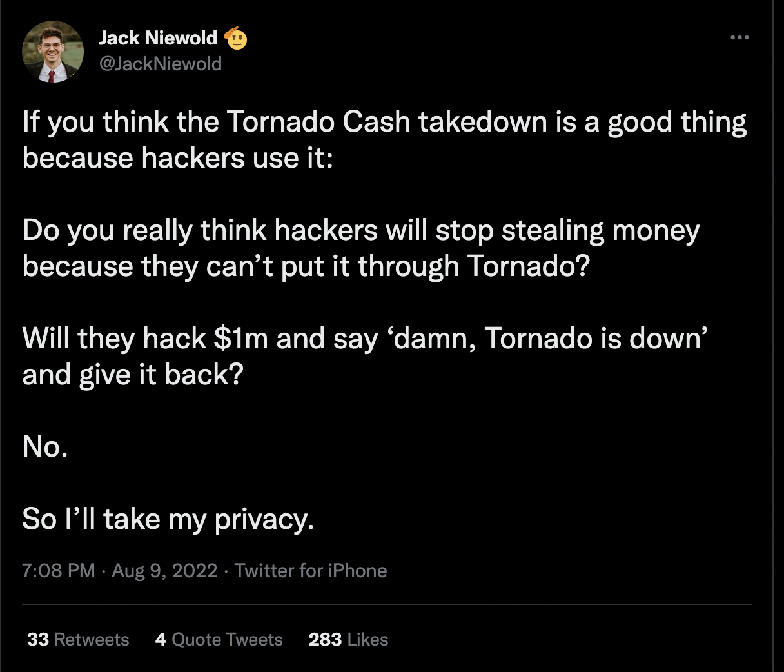Click the 7:08 PM timestamp
Viewport: 784px width, 672px height.
tap(59, 571)
